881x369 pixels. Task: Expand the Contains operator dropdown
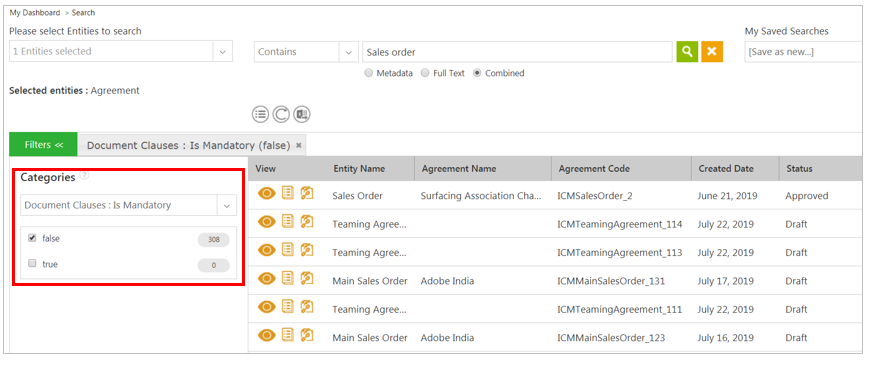[306, 52]
